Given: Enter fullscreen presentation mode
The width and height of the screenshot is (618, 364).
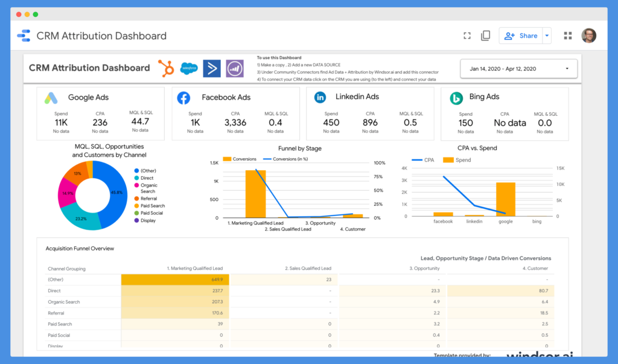Looking at the screenshot, I should click(x=467, y=36).
